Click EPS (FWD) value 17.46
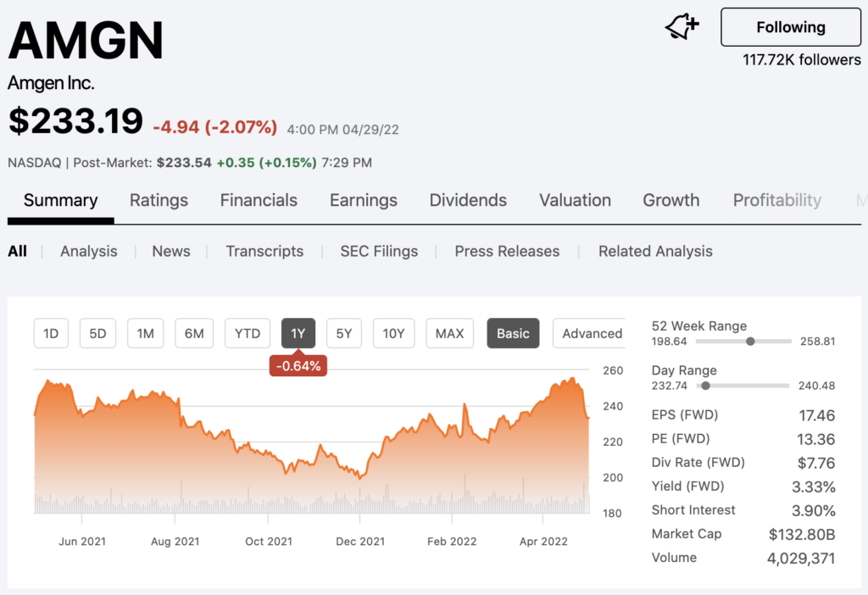 click(816, 415)
